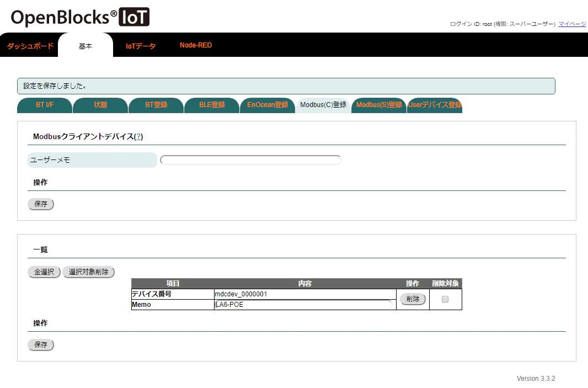Viewport: 588px width, 388px height.
Task: Open the IoTデータ tab
Action: pyautogui.click(x=141, y=46)
